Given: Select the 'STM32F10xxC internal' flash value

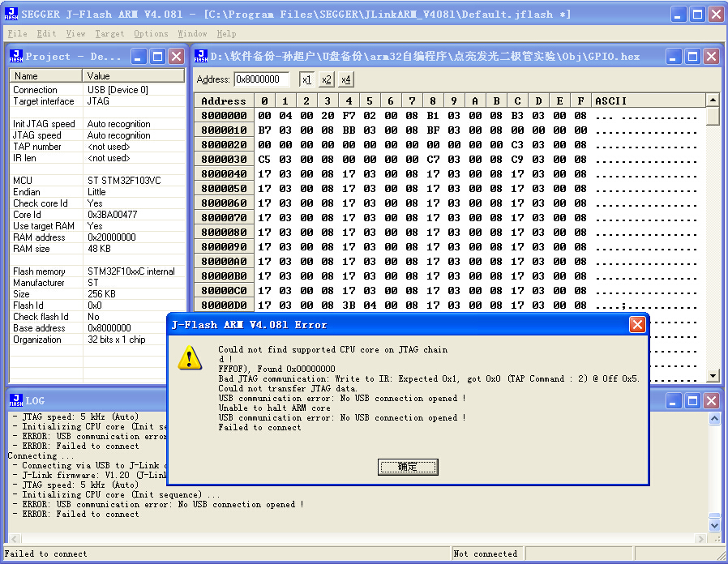Looking at the screenshot, I should tap(131, 271).
